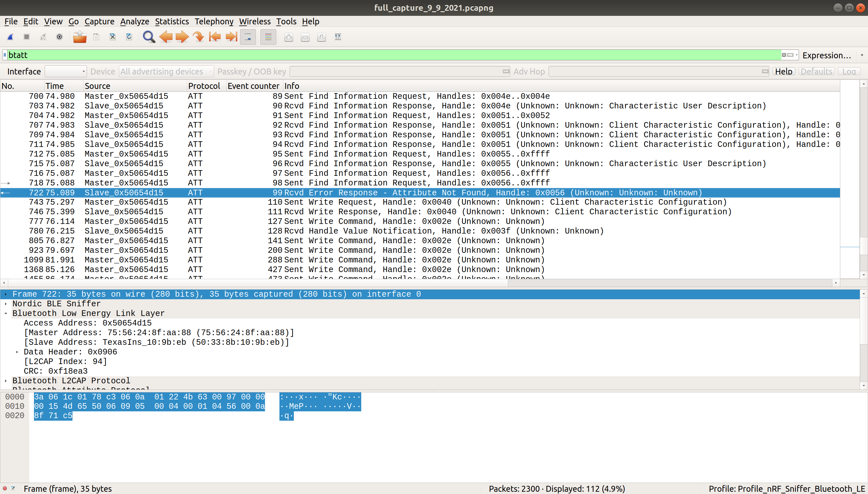
Task: Open the Wireless menu
Action: 255,22
